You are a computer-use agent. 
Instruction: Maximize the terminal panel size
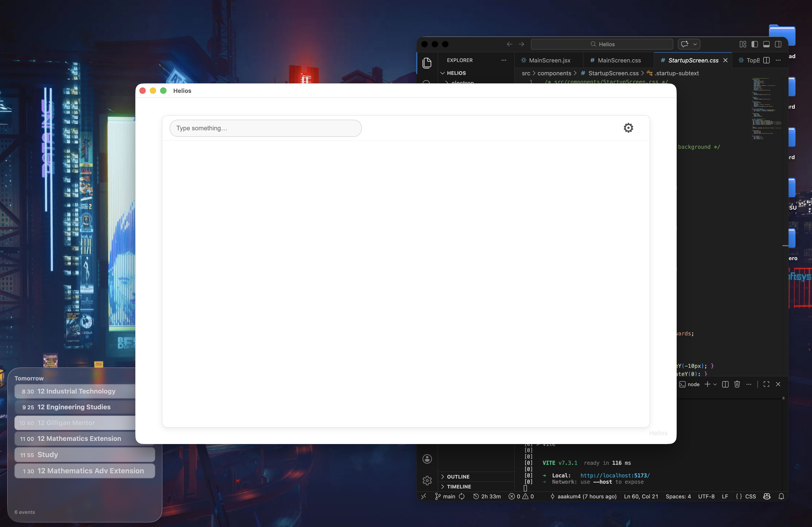(766, 384)
